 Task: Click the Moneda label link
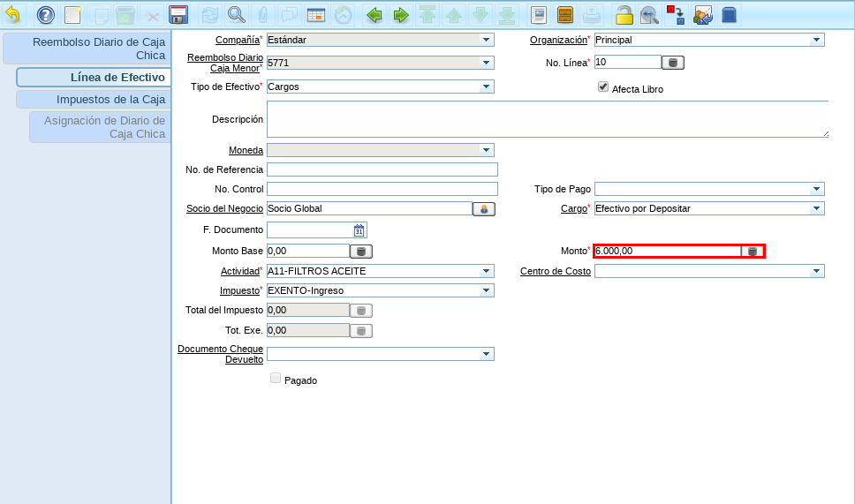point(246,150)
